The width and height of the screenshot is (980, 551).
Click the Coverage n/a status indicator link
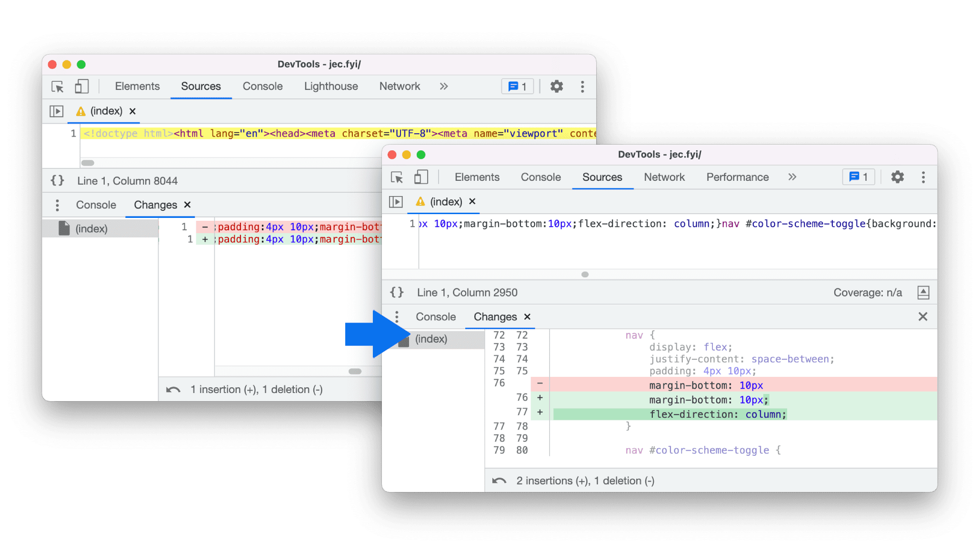tap(867, 292)
